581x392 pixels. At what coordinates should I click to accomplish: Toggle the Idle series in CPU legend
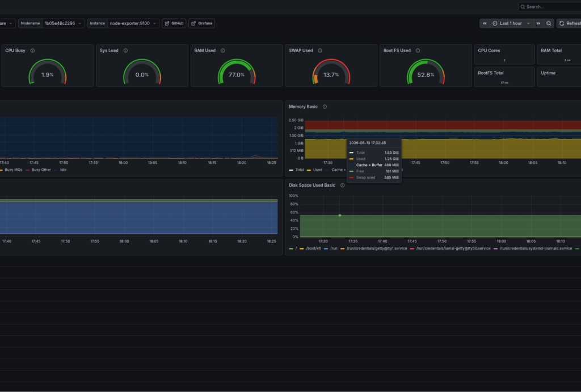[60, 170]
